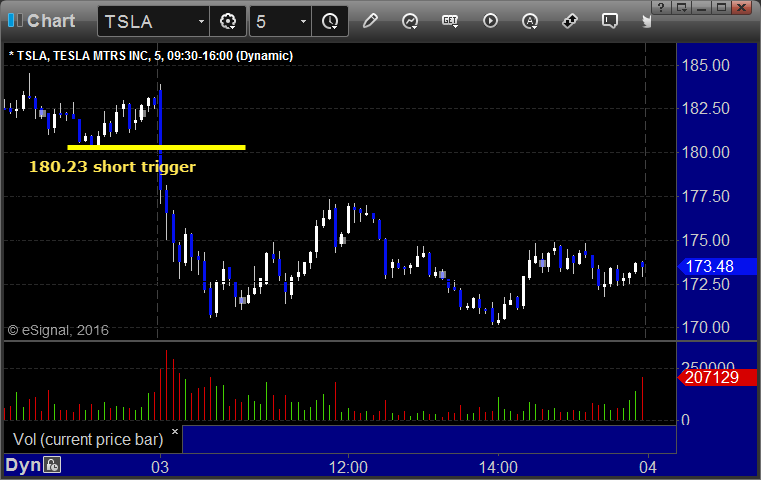Click the 185.00 price axis label
This screenshot has height=480, width=761.
pyautogui.click(x=706, y=65)
